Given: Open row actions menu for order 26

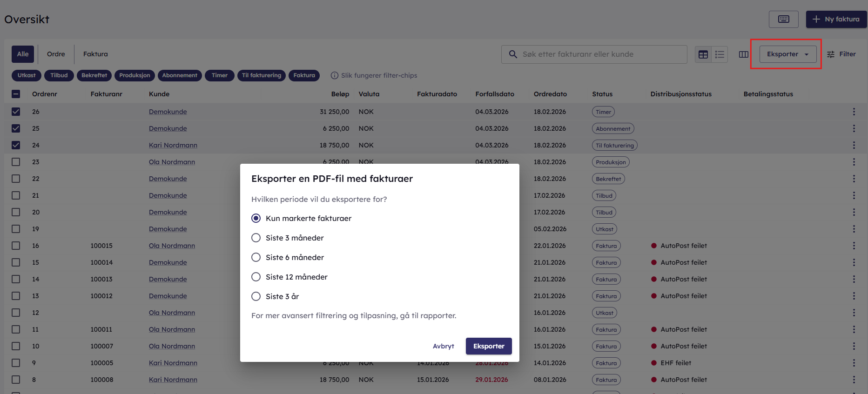Looking at the screenshot, I should (x=854, y=112).
